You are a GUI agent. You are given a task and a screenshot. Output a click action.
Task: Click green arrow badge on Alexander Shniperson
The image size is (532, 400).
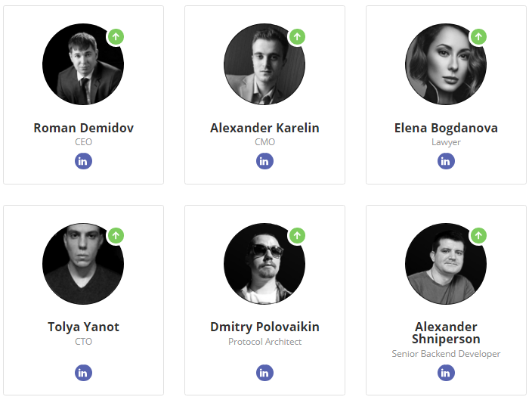point(478,235)
